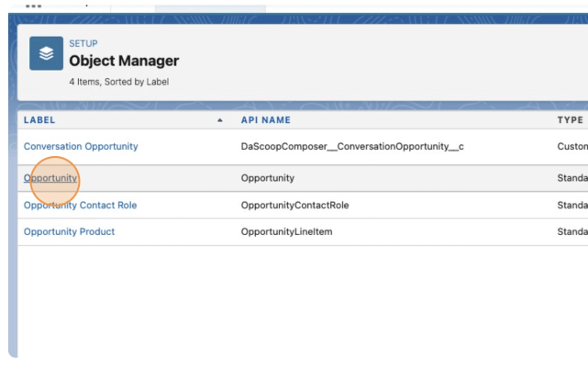This screenshot has width=588, height=370.
Task: Click the type cell in Conversation Opportunity row
Action: click(572, 146)
